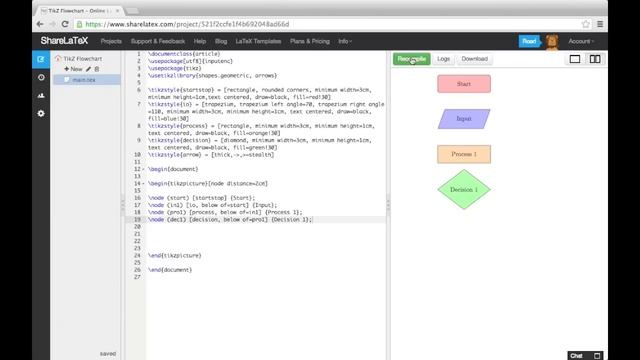Click the TikZ Flowchart home icon

58,58
